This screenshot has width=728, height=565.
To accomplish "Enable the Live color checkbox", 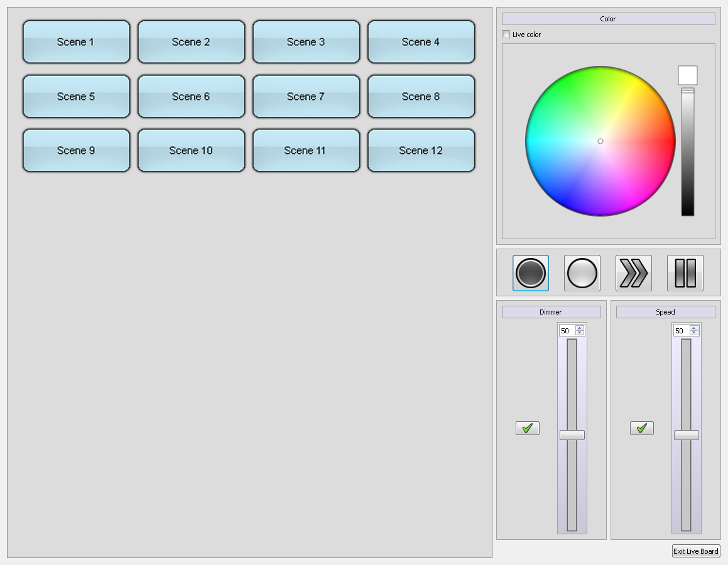I will 506,35.
